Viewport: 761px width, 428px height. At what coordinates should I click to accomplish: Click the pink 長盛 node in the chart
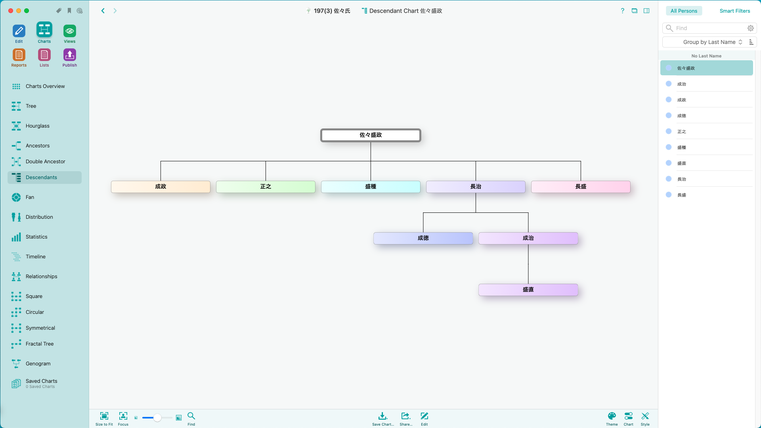pyautogui.click(x=580, y=186)
